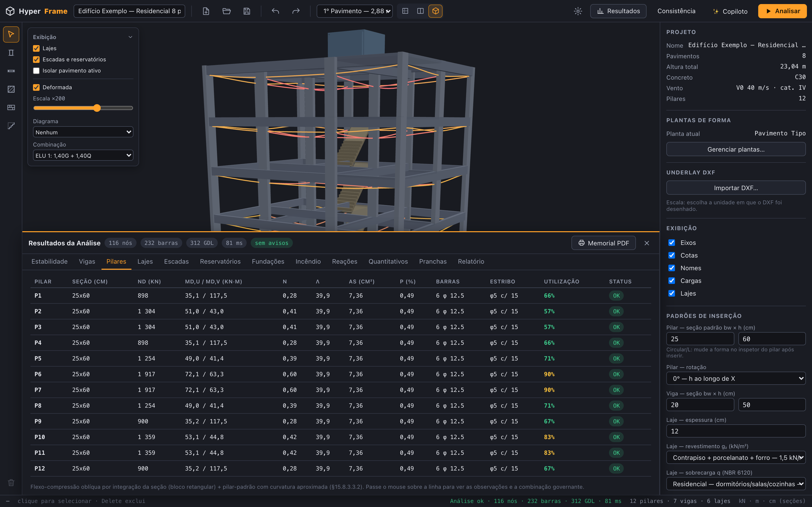Open the Fundações results tab

coord(268,261)
